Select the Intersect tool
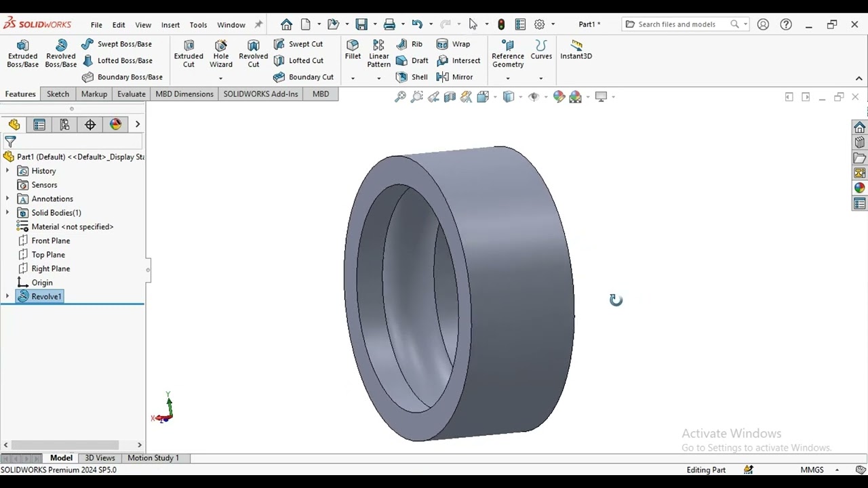The width and height of the screenshot is (868, 488). [458, 60]
